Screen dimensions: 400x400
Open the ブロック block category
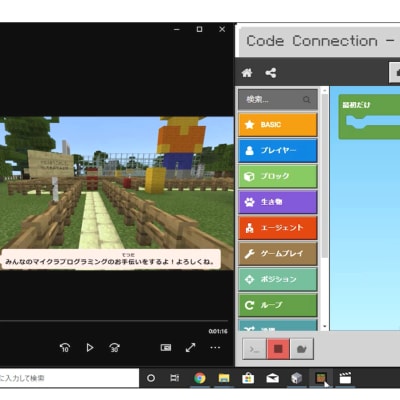[278, 176]
